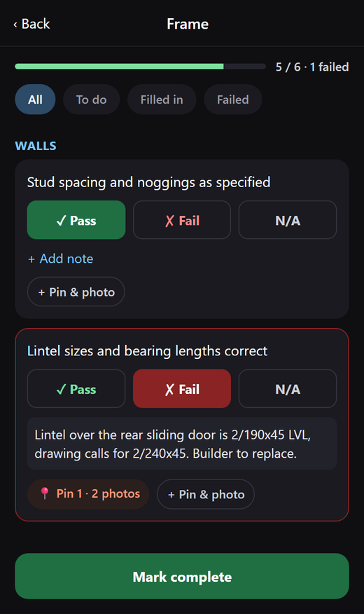The width and height of the screenshot is (364, 614).
Task: Switch to the To do filter
Action: pos(91,100)
